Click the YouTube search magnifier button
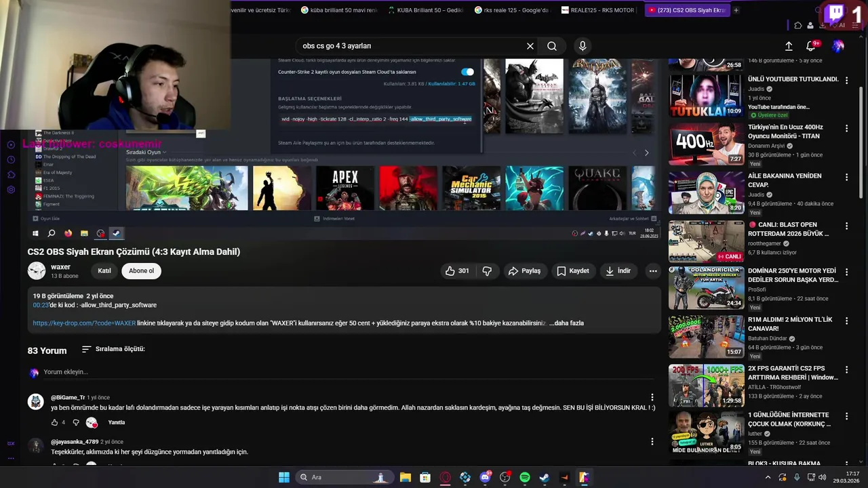This screenshot has width=868, height=488. [552, 46]
